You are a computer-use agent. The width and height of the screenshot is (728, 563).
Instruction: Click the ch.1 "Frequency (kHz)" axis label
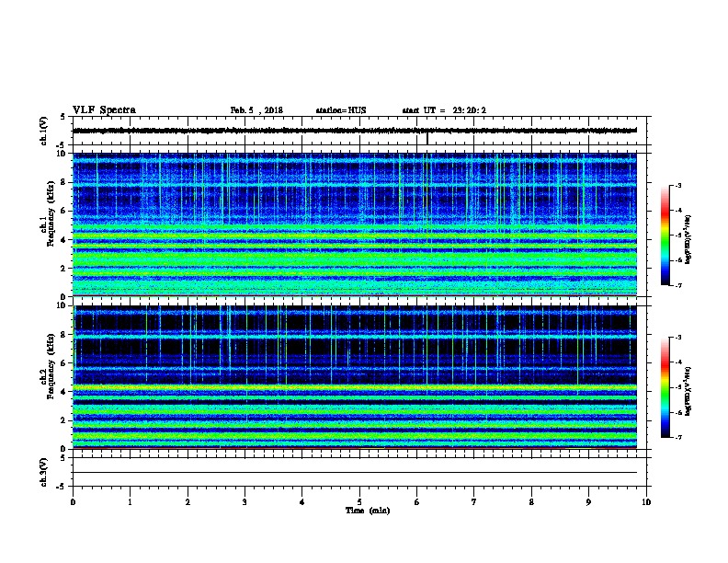tap(51, 214)
